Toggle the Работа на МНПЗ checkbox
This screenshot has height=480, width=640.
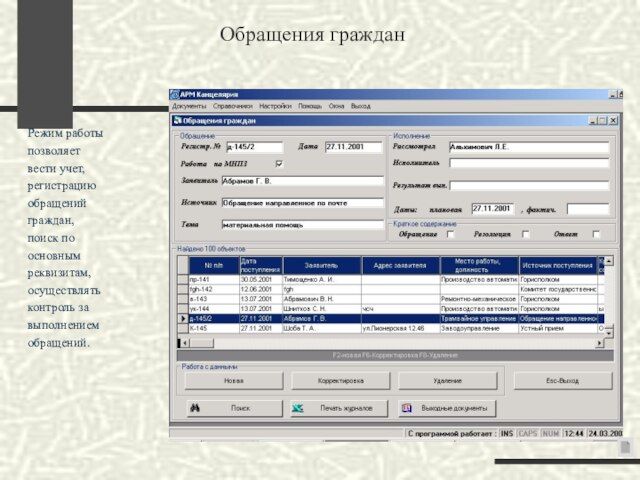(x=279, y=163)
